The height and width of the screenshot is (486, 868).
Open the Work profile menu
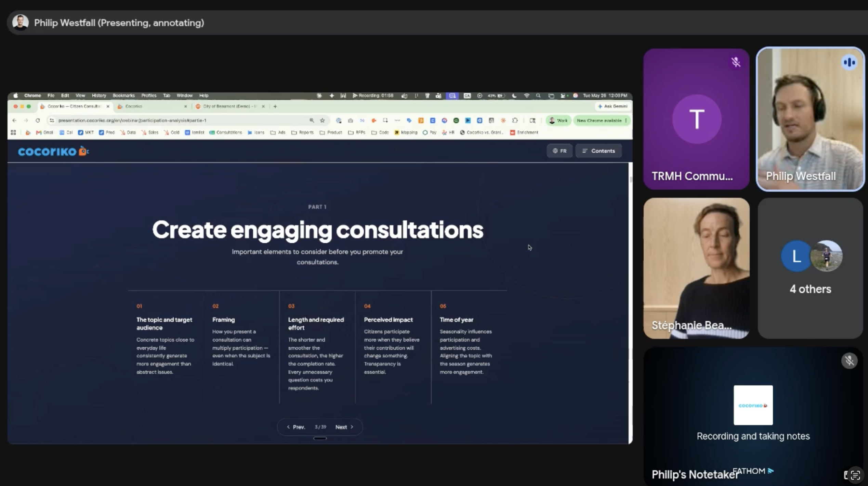pyautogui.click(x=558, y=120)
